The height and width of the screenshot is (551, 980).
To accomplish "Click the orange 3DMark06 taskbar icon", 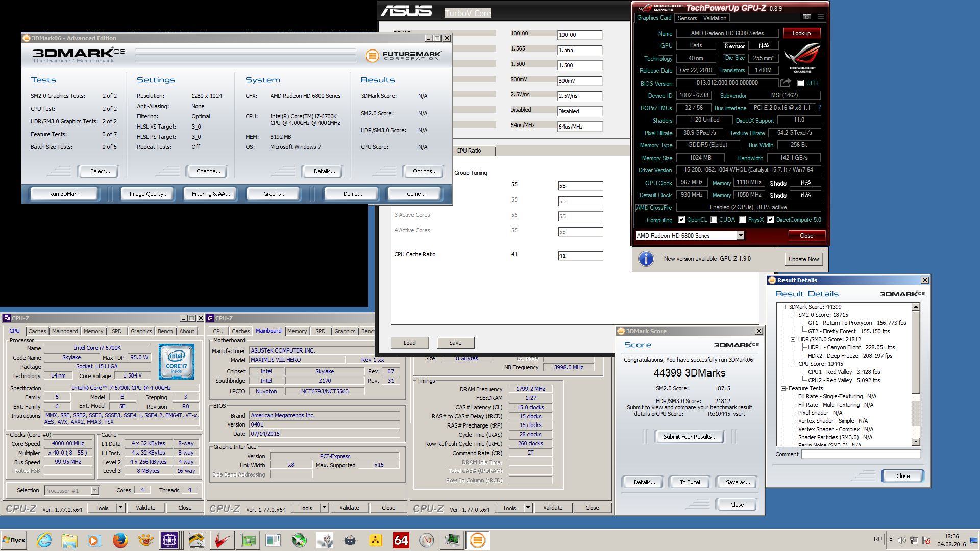I will [x=478, y=540].
